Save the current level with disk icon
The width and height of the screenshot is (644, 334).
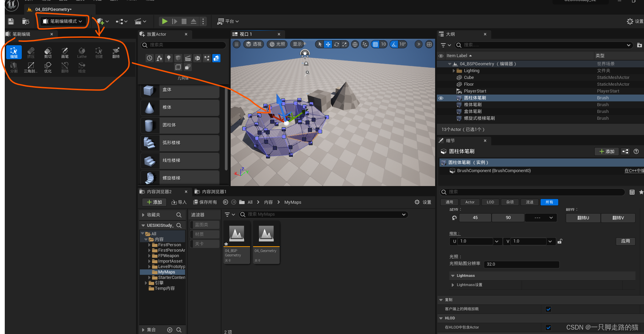(x=11, y=21)
